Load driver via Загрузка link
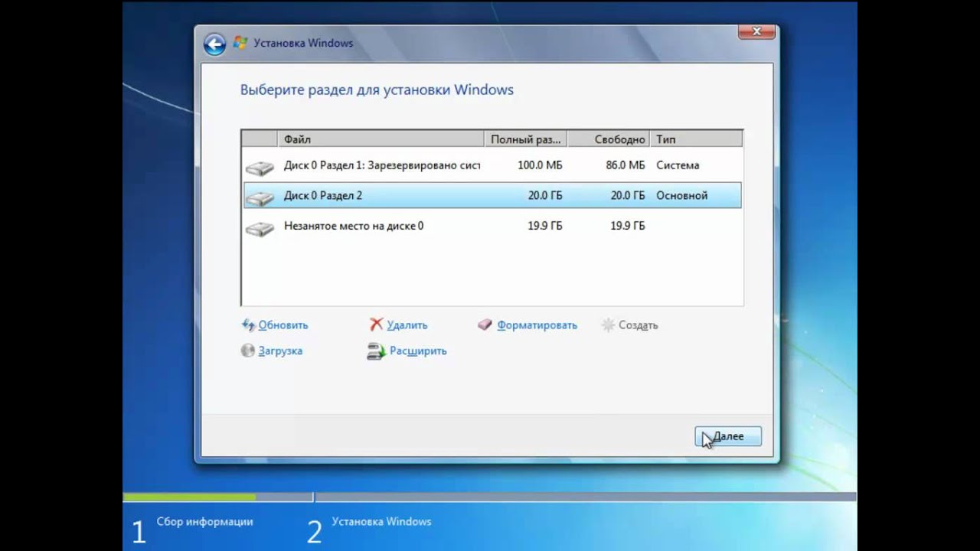Viewport: 980px width, 551px height. (x=280, y=350)
